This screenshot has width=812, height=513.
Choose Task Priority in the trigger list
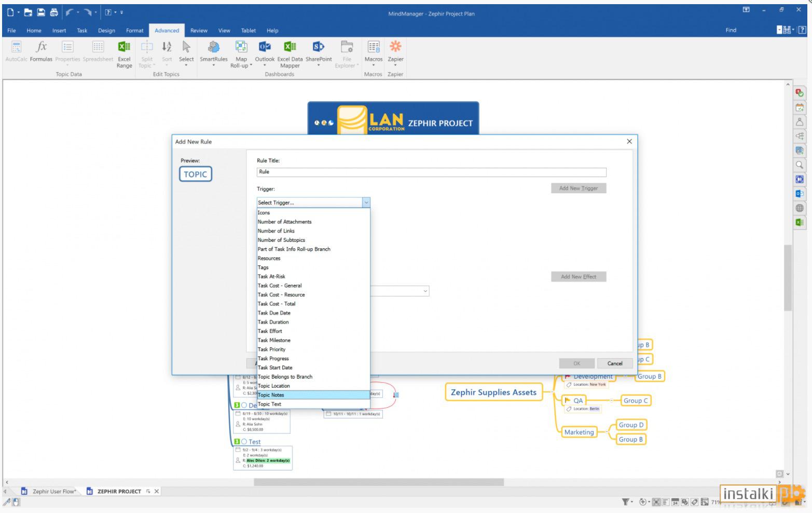313,349
